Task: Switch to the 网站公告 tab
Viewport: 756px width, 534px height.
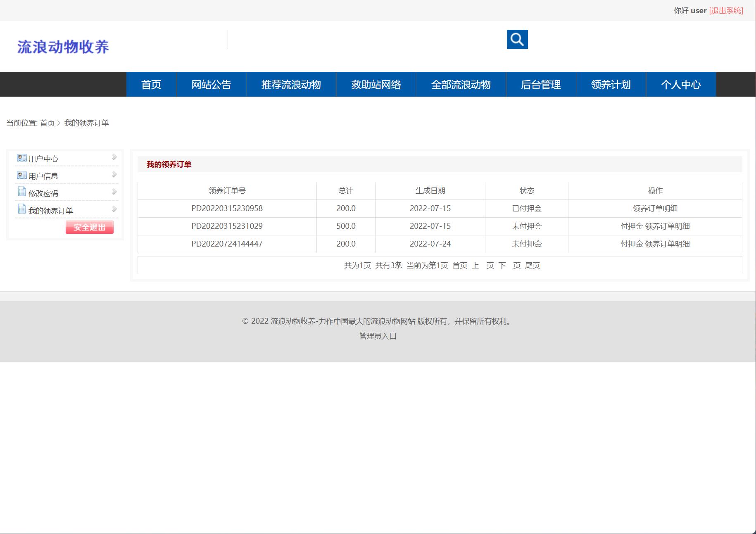Action: tap(211, 84)
